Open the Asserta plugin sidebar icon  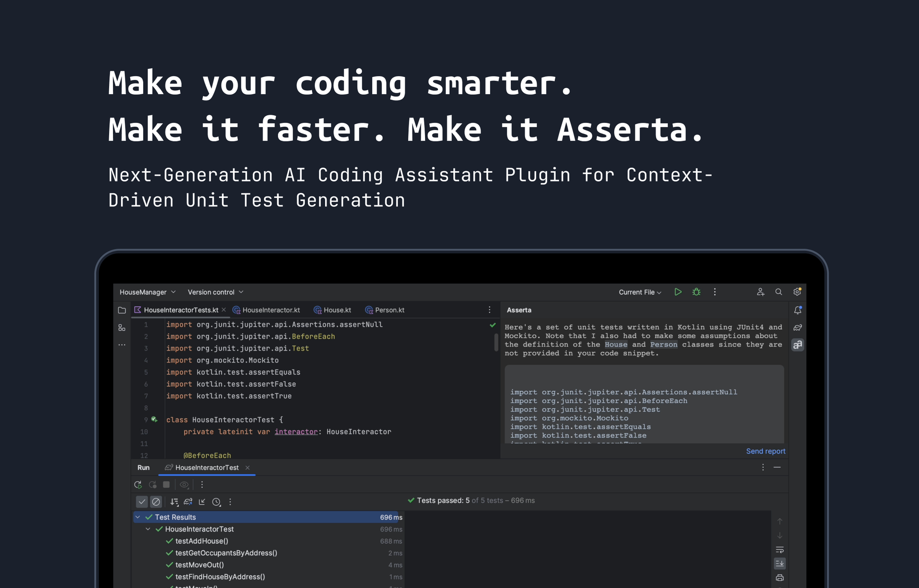pos(797,345)
